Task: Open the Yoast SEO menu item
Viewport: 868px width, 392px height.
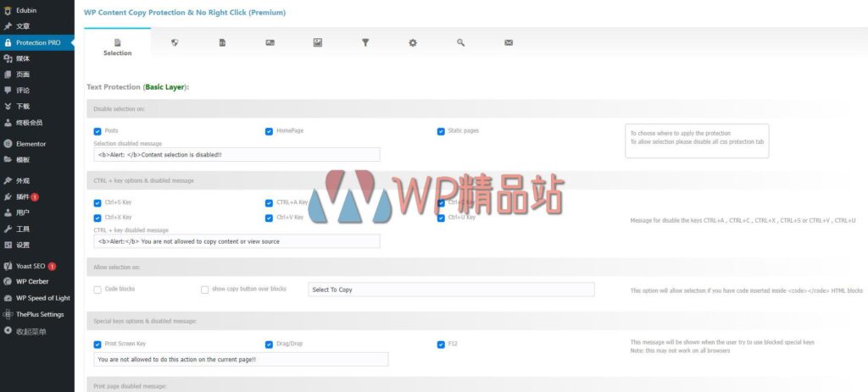Action: tap(37, 266)
